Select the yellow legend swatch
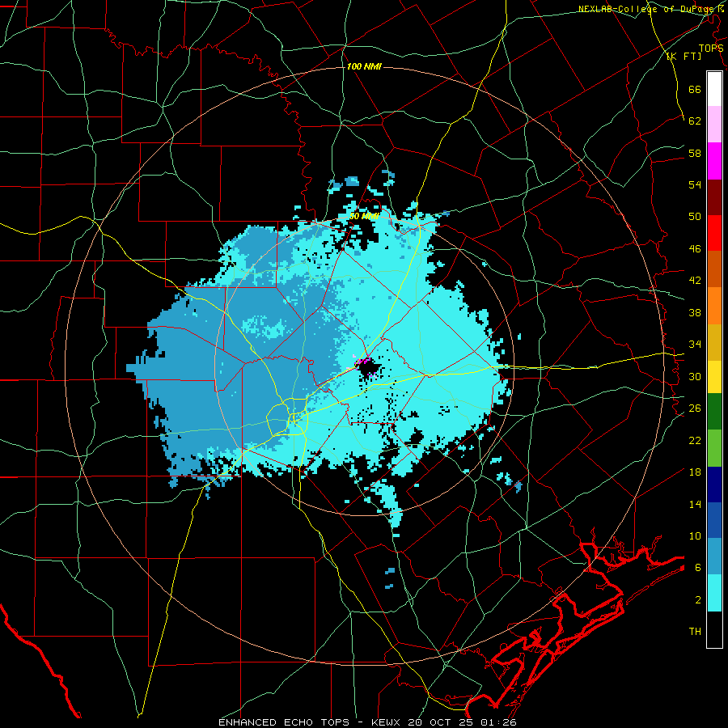Screen dimensions: 728x728 tap(714, 377)
